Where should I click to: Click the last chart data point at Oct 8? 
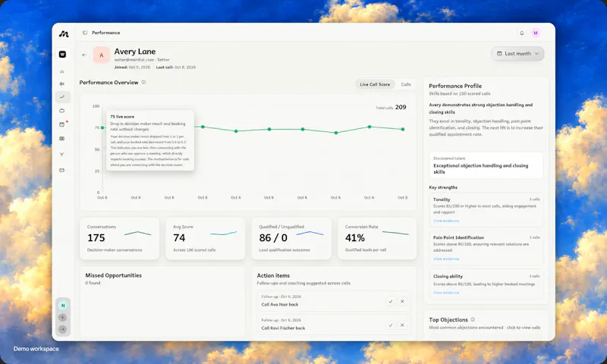tap(403, 130)
